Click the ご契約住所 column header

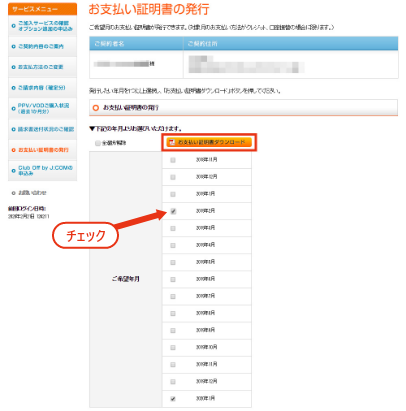(291, 44)
